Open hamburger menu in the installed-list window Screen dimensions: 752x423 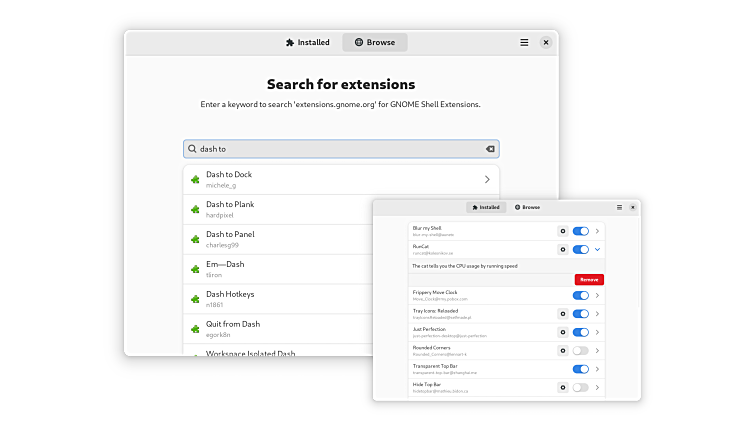pyautogui.click(x=619, y=207)
